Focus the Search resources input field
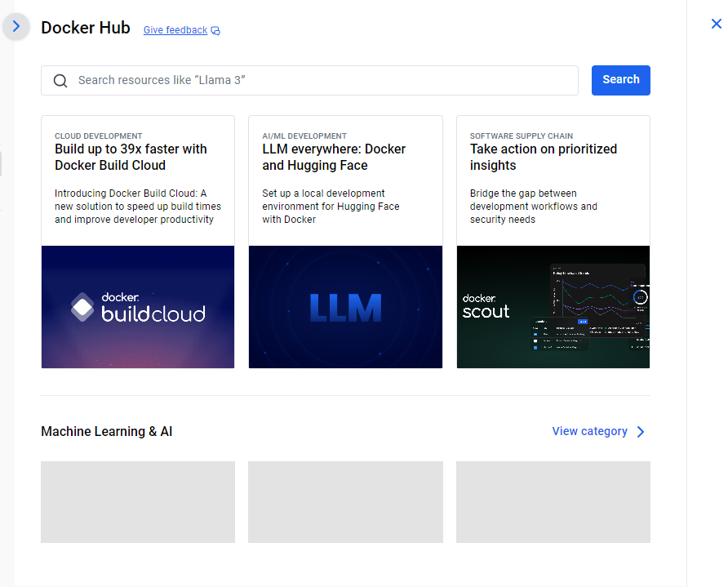 (309, 80)
